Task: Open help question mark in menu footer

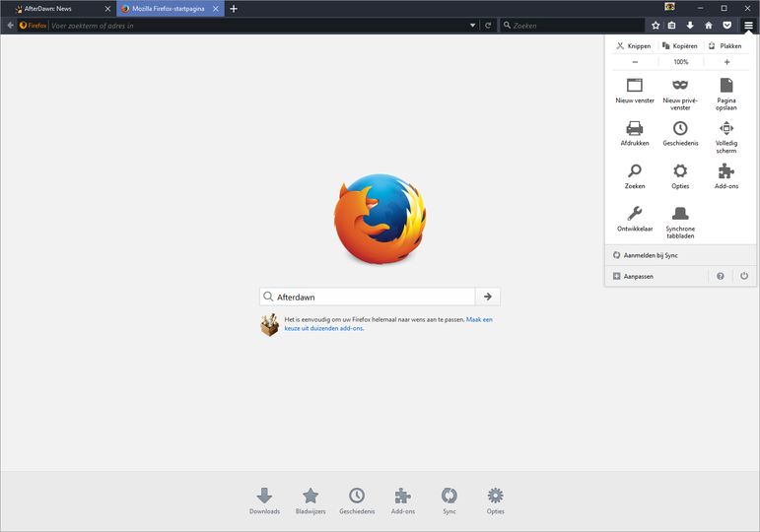Action: coord(721,276)
